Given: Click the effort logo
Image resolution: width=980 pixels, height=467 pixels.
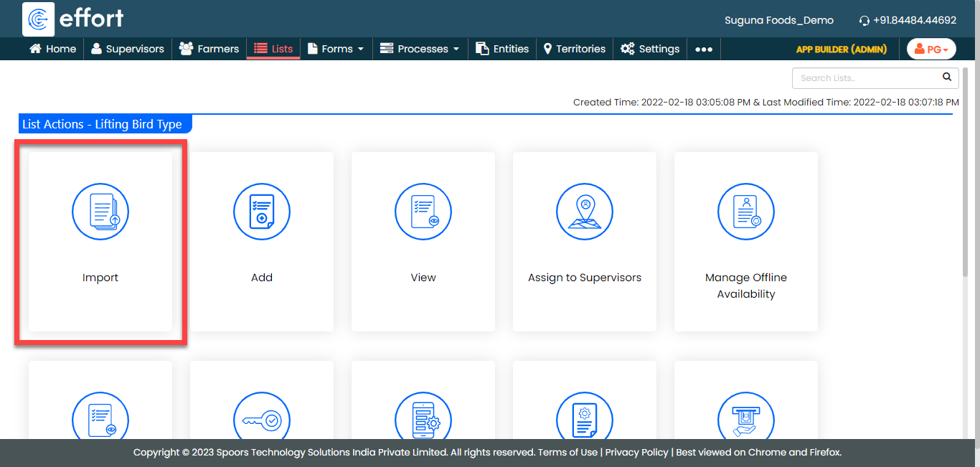Looking at the screenshot, I should pyautogui.click(x=74, y=19).
